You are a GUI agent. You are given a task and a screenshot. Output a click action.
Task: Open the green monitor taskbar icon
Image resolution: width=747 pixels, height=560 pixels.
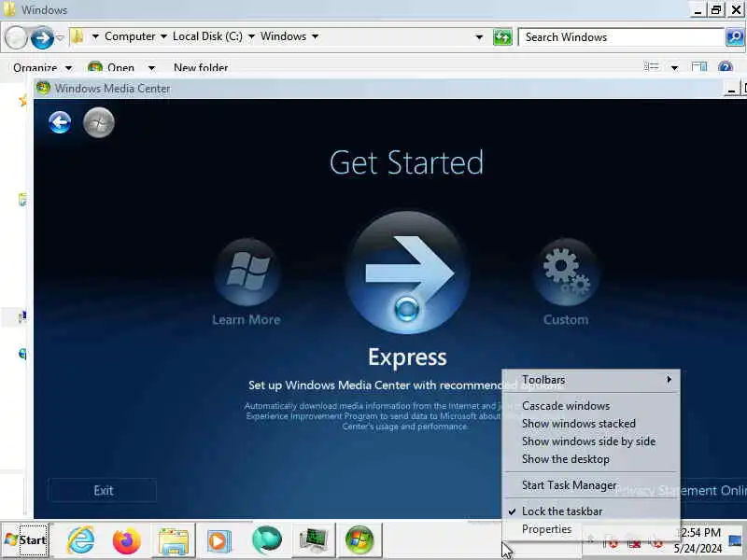coord(313,540)
